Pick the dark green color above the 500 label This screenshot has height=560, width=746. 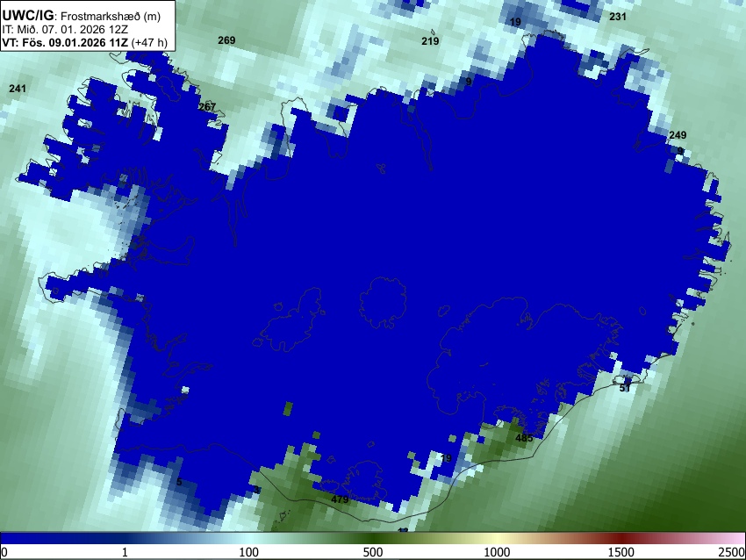pyautogui.click(x=373, y=539)
